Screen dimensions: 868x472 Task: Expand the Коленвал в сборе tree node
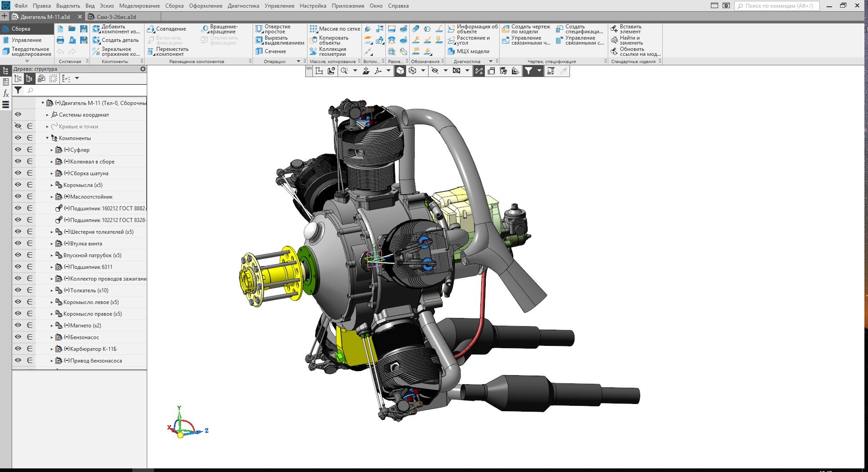click(x=52, y=162)
